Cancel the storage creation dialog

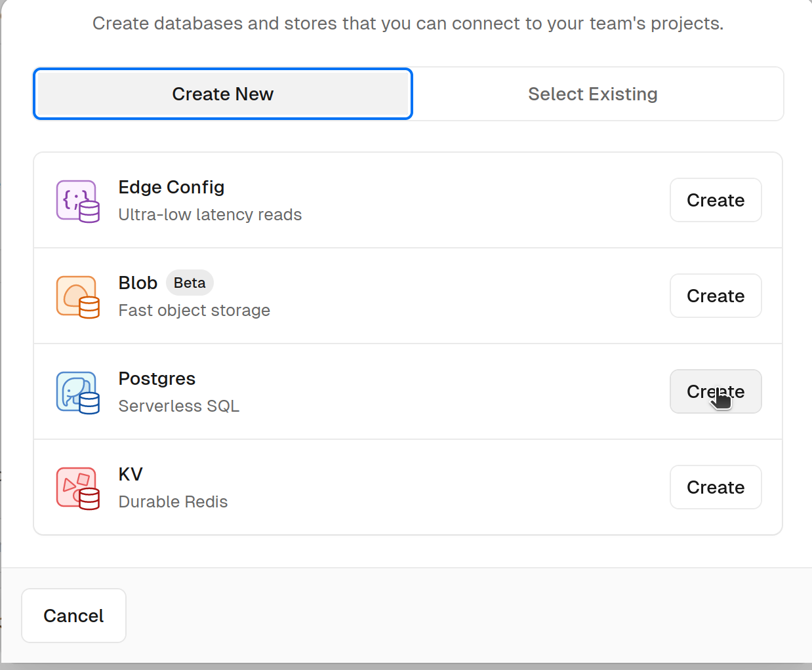(73, 615)
